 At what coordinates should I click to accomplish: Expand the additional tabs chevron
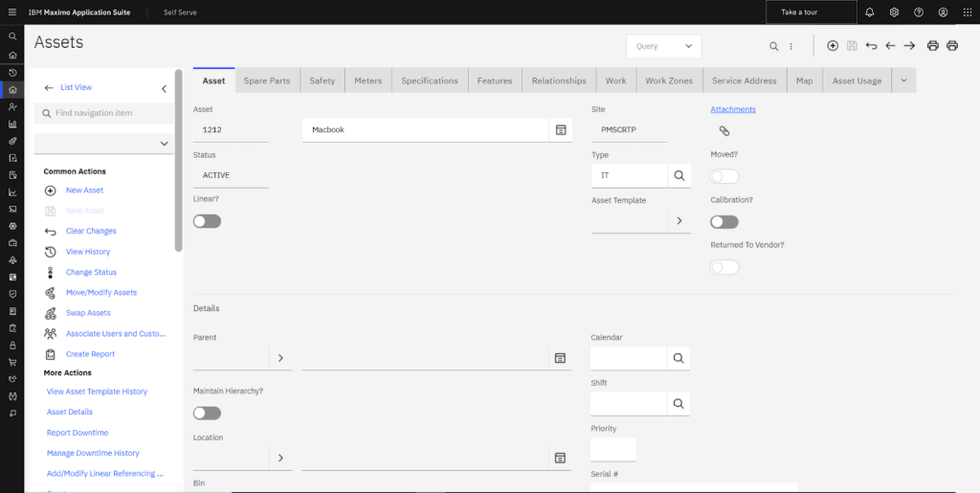point(903,80)
